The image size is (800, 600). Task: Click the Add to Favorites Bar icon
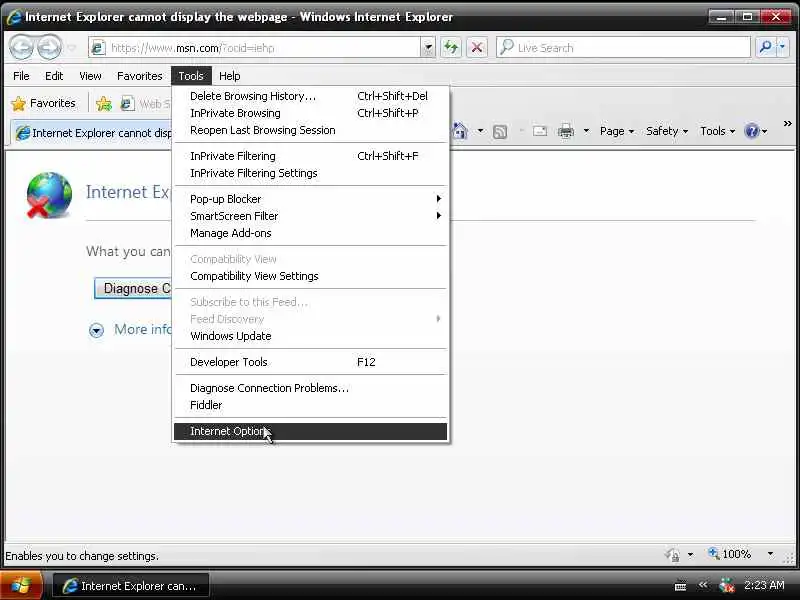(x=104, y=104)
